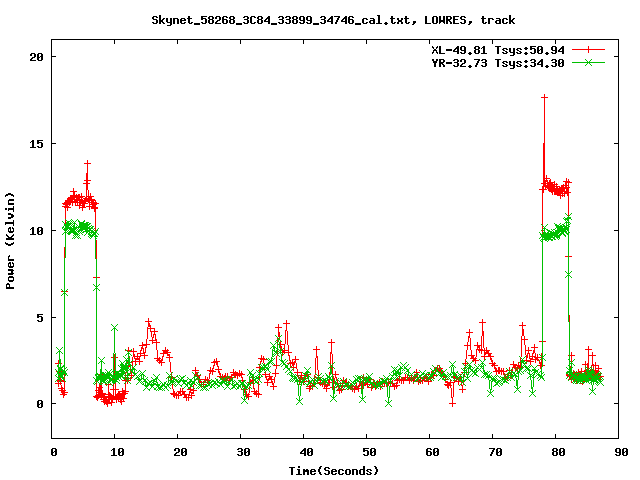Click the Time(Seconds) x-axis label

point(333,471)
